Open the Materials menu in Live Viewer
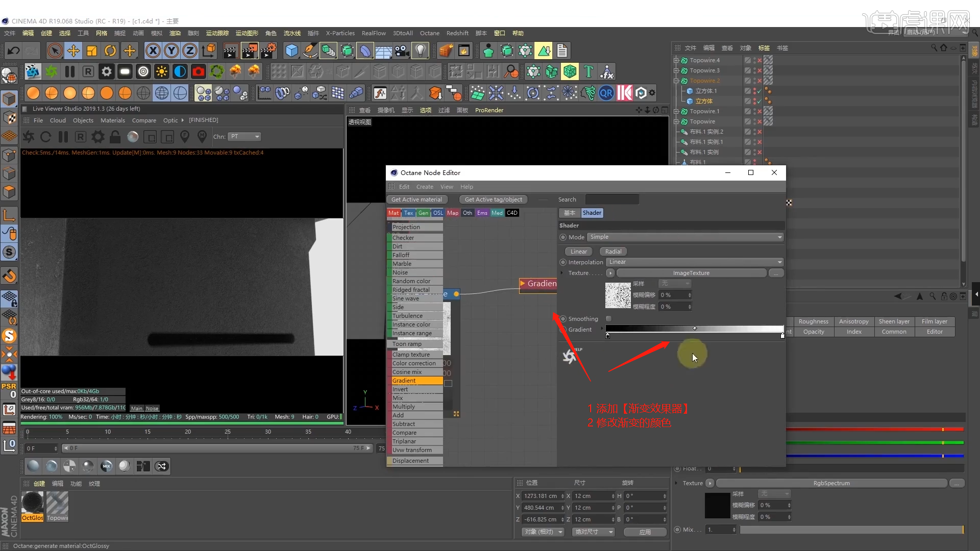 pos(113,120)
